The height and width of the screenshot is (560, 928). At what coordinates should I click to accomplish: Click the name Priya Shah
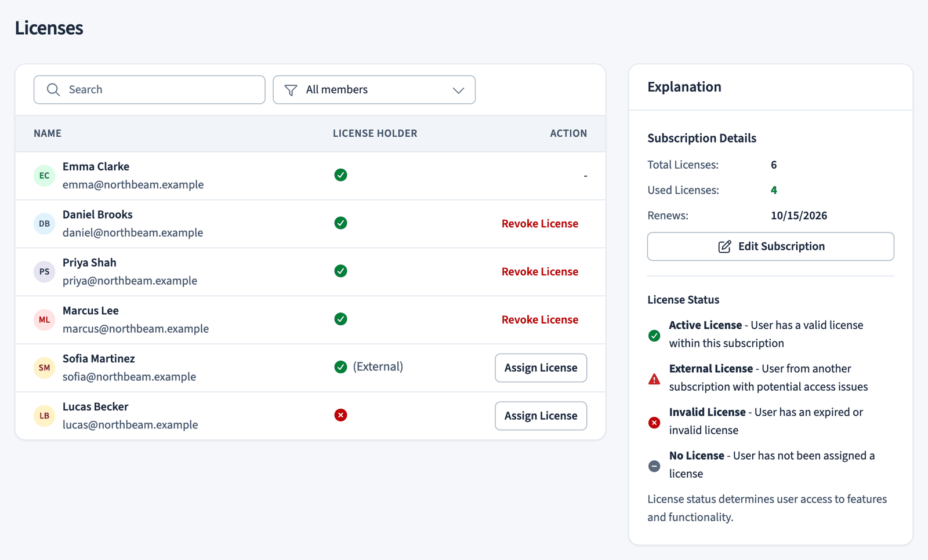89,263
